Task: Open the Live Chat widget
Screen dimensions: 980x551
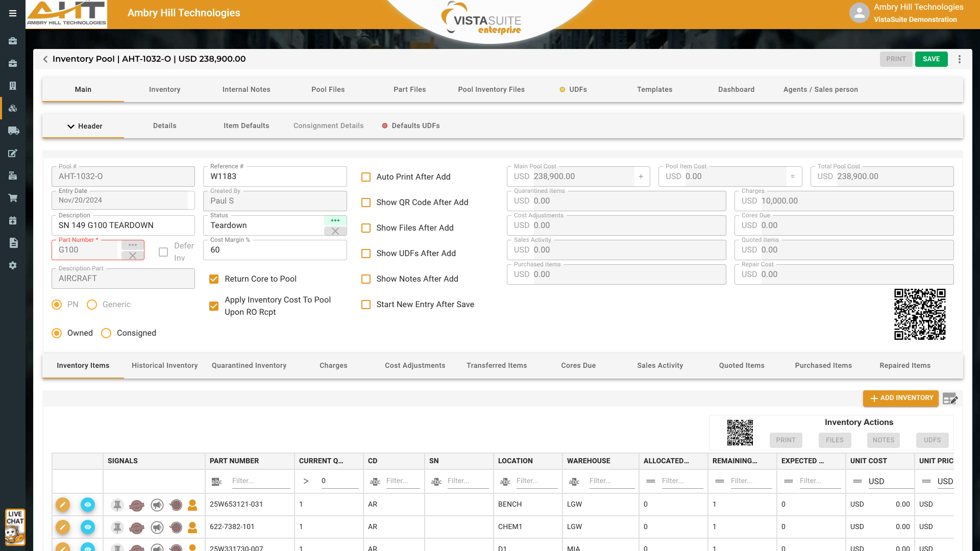Action: tap(15, 527)
